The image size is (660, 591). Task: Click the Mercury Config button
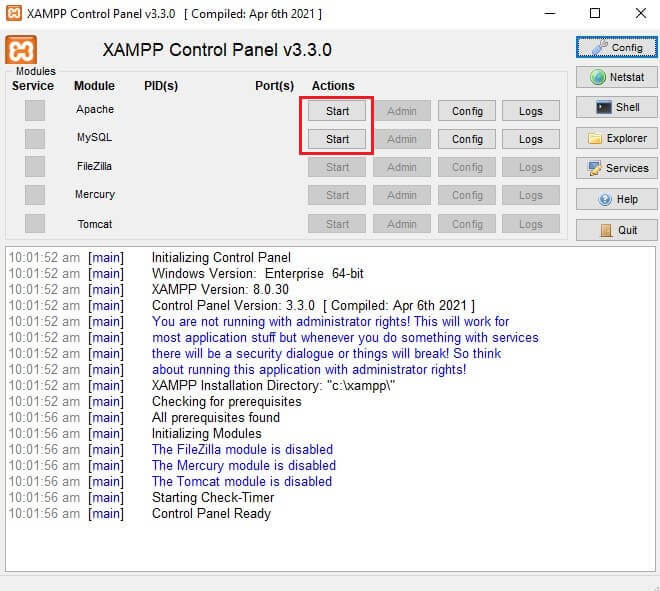pos(467,195)
